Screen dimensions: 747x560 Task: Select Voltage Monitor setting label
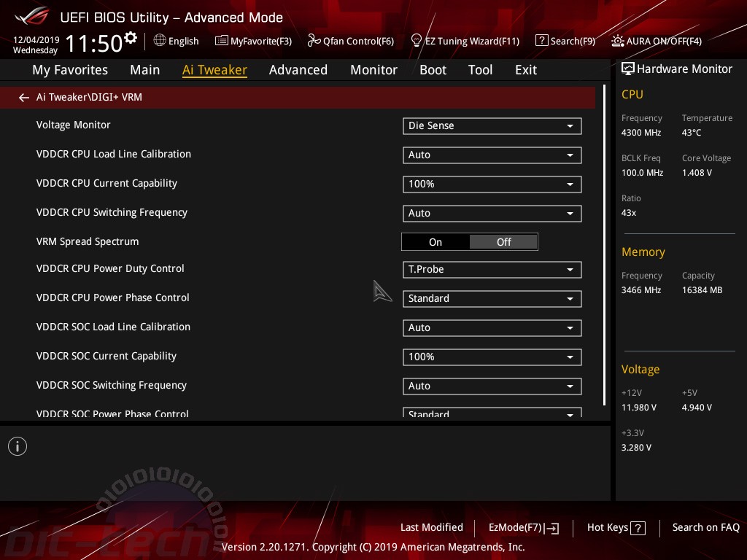click(x=74, y=125)
